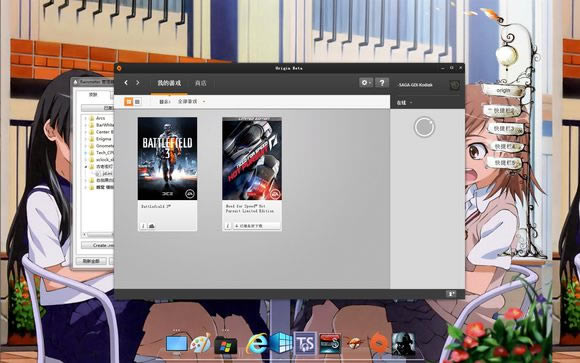Screen dimensions: 580x363
Task: Expand the Arcs folder in Rainmeter
Action: pos(86,118)
